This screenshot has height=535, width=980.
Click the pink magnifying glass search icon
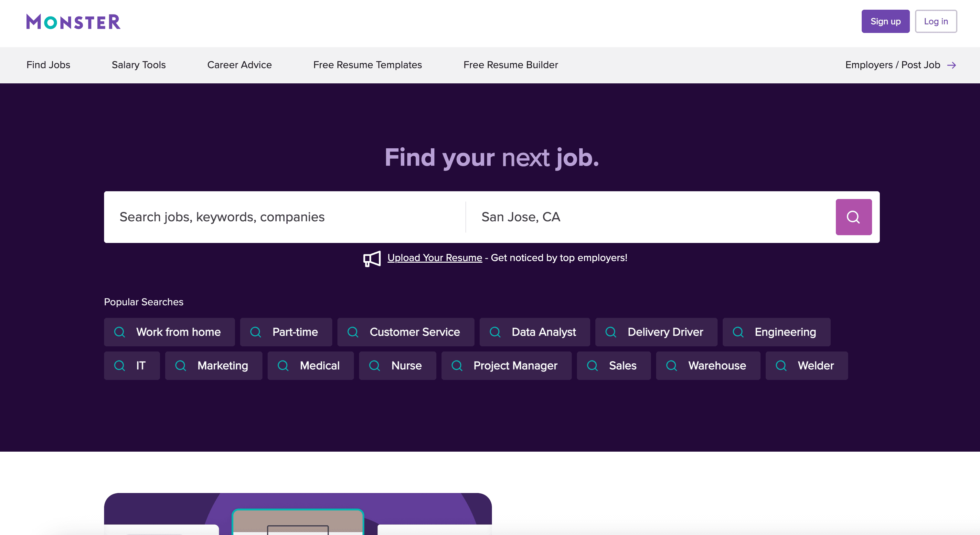[x=853, y=217]
